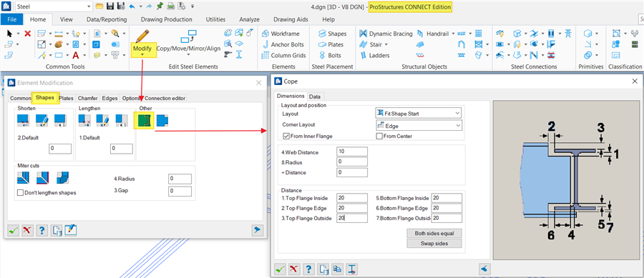Expand the undo history dropdown arrow
644x278 pixels.
click(x=140, y=6)
